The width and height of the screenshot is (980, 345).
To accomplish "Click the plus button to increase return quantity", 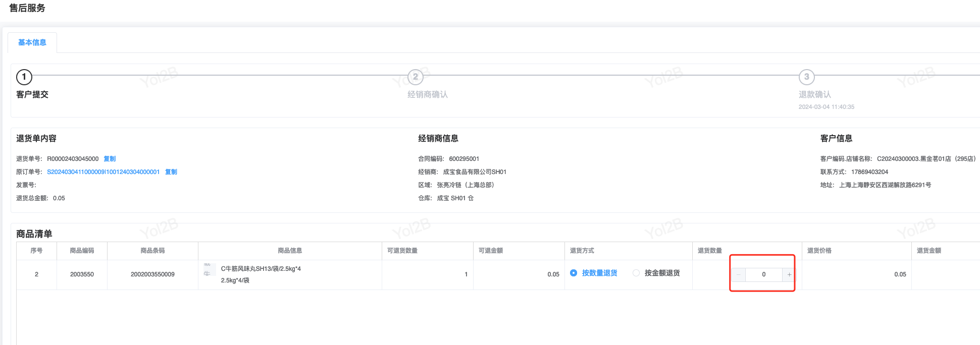I will pos(789,274).
